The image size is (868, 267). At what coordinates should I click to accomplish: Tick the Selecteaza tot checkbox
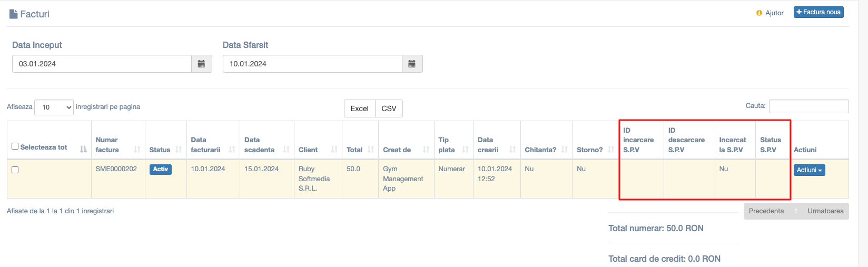click(15, 146)
